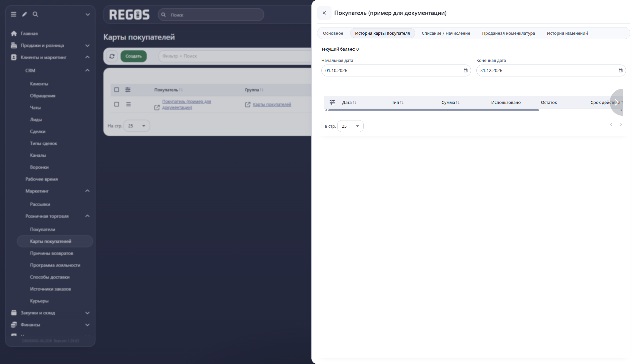
Task: Click the pencil edit icon in sidebar
Action: pos(25,14)
